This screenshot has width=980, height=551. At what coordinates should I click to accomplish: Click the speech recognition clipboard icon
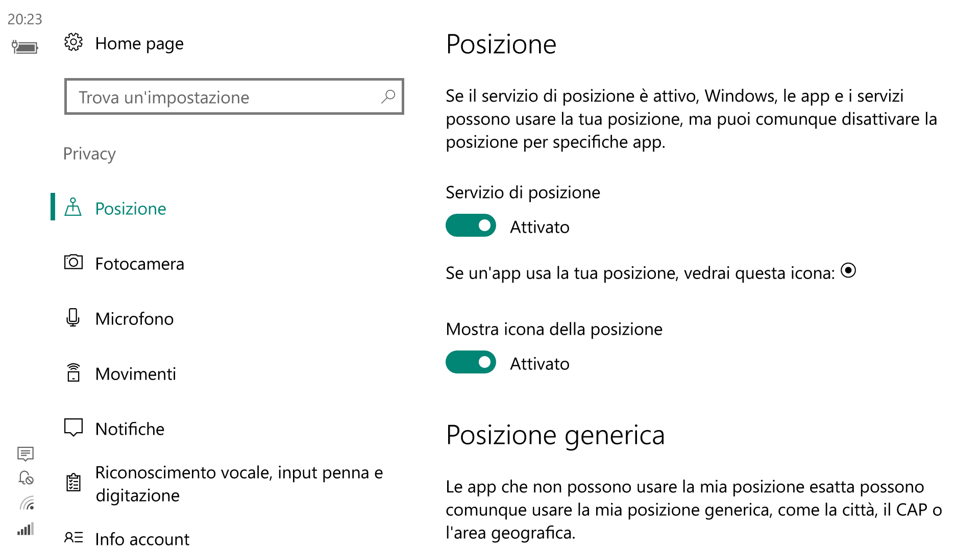pos(73,483)
